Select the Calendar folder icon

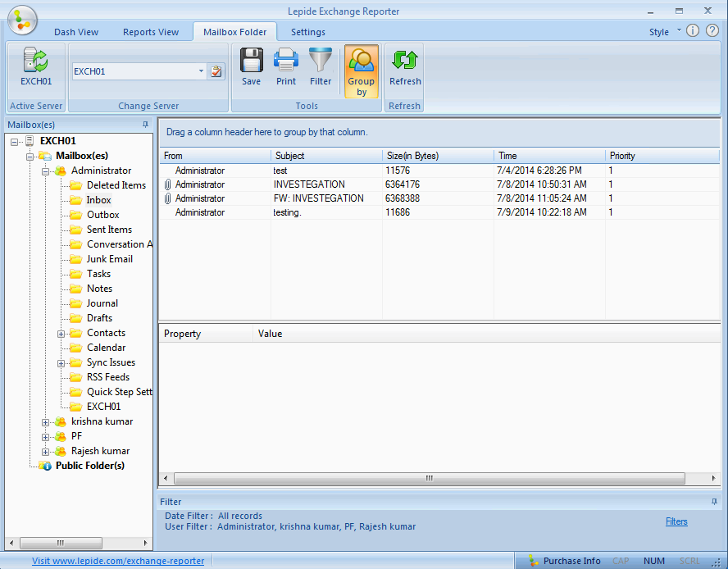[x=75, y=348]
